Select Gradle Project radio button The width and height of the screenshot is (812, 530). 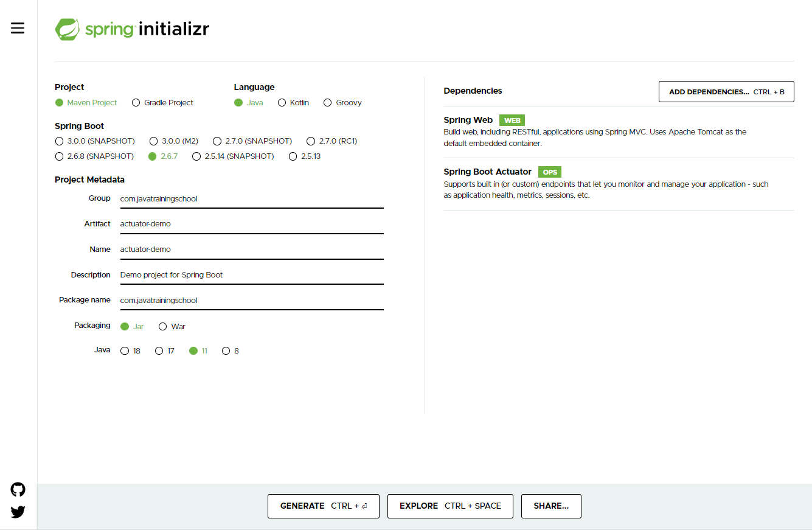[162, 103]
